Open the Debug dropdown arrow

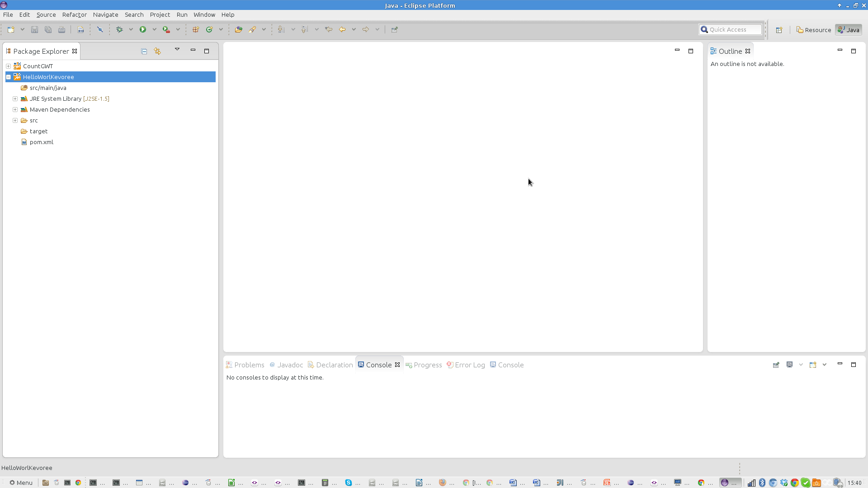point(131,29)
